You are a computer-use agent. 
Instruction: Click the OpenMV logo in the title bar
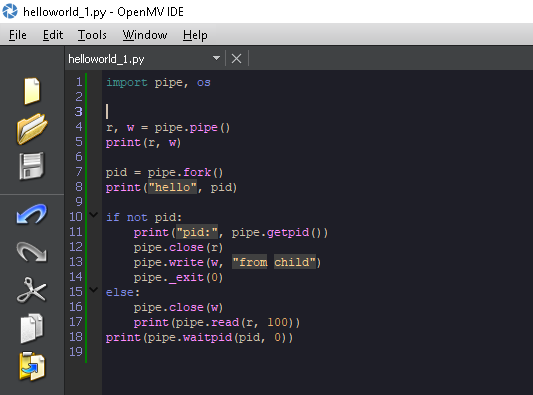[10, 11]
